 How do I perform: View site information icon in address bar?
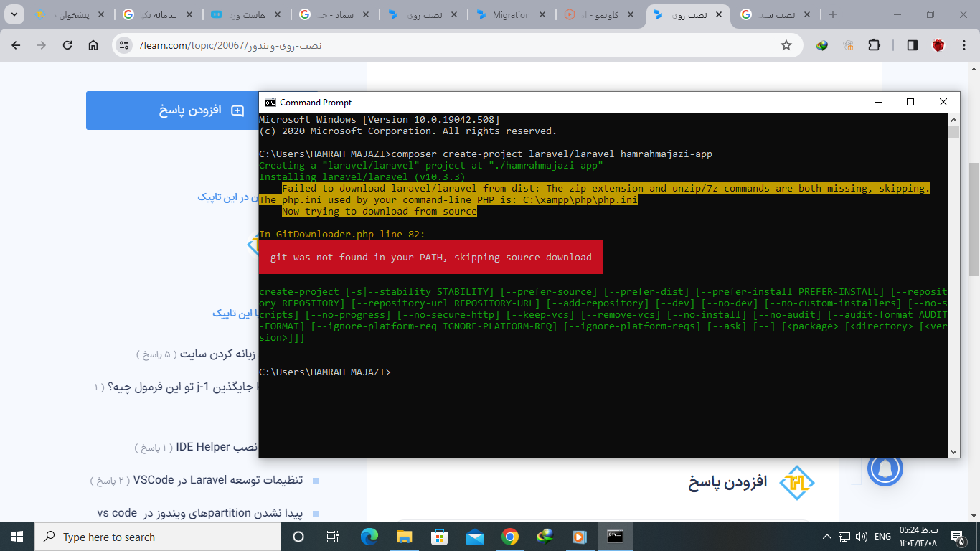click(x=123, y=45)
